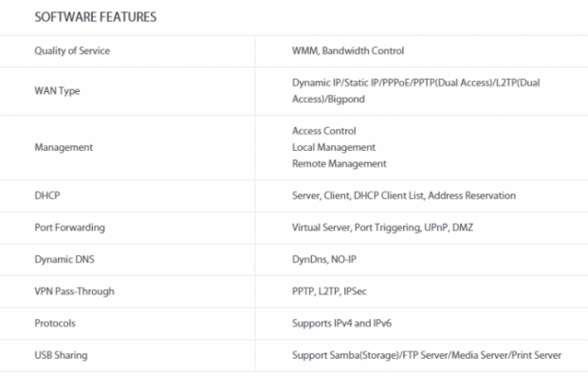Select the WAN Type row label
Screen dimensions: 588x392
(57, 91)
